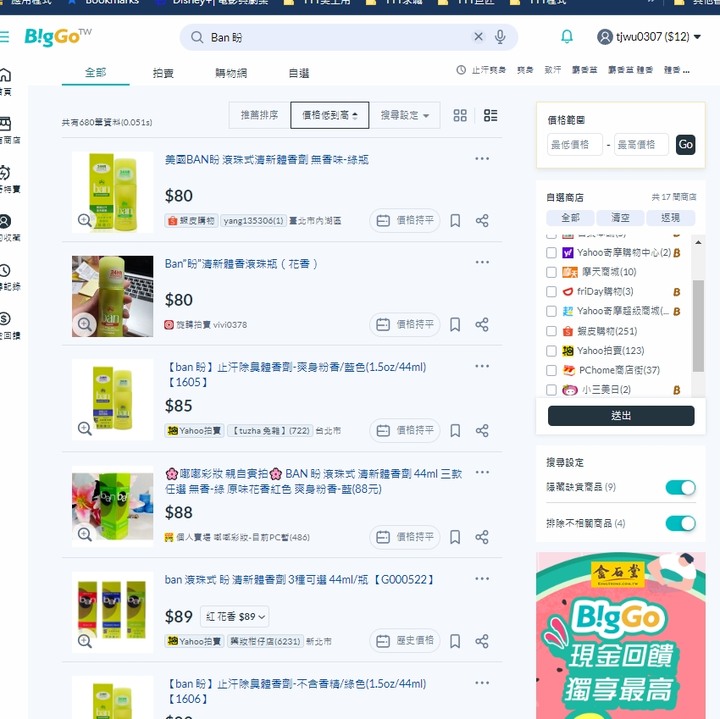Viewport: 720px width, 719px height.
Task: Bookmark the 美國BAN盼 無香味 item
Action: pos(455,220)
